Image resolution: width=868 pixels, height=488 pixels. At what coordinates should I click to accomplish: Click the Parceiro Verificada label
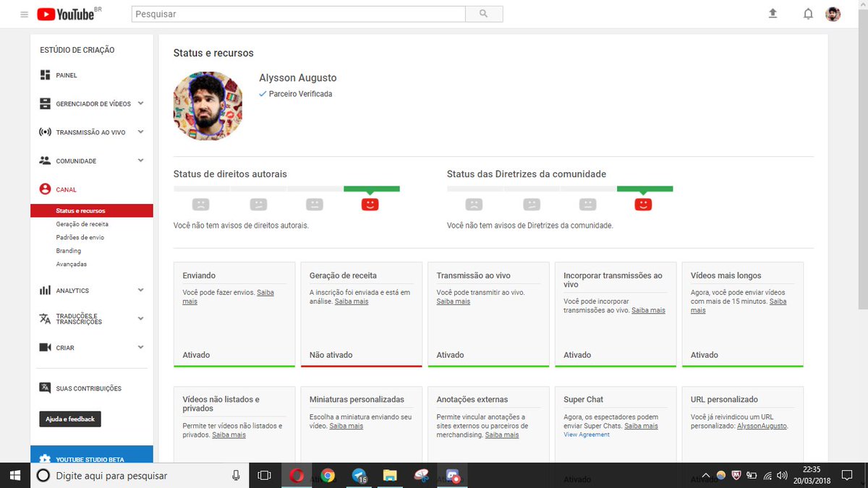(300, 94)
